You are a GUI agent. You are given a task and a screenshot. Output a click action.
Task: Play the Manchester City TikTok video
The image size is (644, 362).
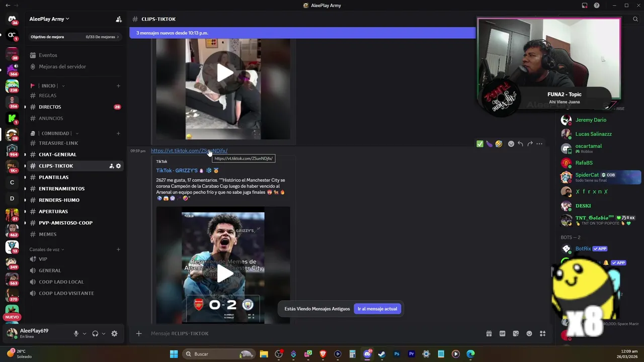tap(224, 274)
